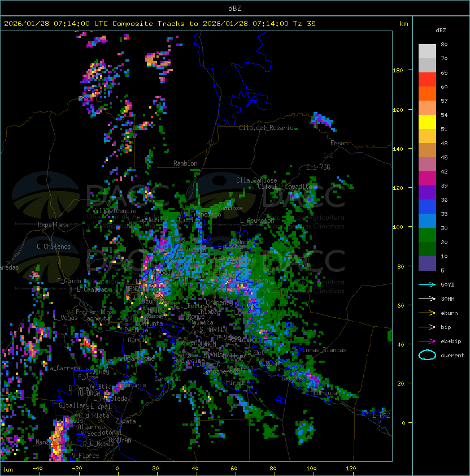The width and height of the screenshot is (470, 476).
Task: Click the white 30HM arrow legend icon
Action: pyautogui.click(x=427, y=298)
